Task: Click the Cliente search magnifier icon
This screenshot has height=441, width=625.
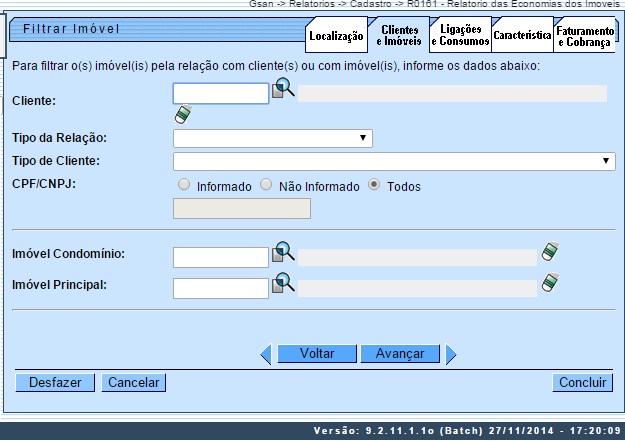Action: [283, 90]
